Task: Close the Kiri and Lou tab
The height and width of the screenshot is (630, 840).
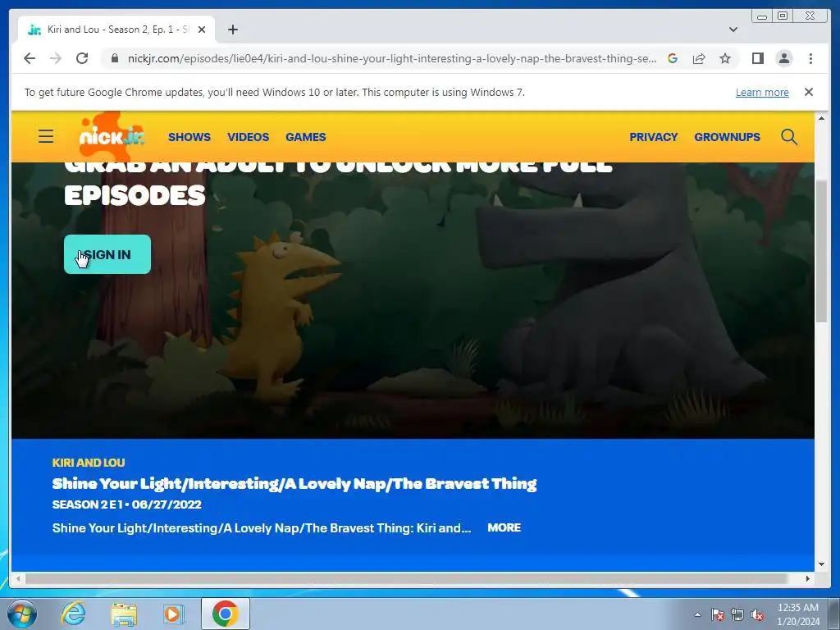Action: point(202,30)
